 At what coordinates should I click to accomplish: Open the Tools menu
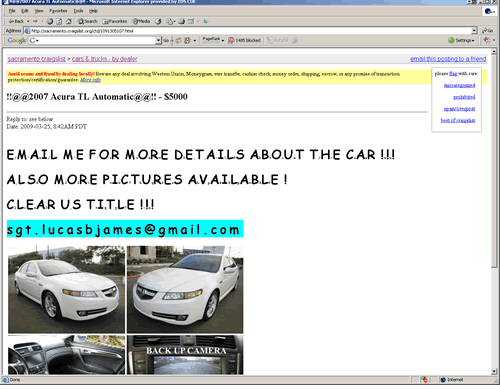pyautogui.click(x=78, y=11)
